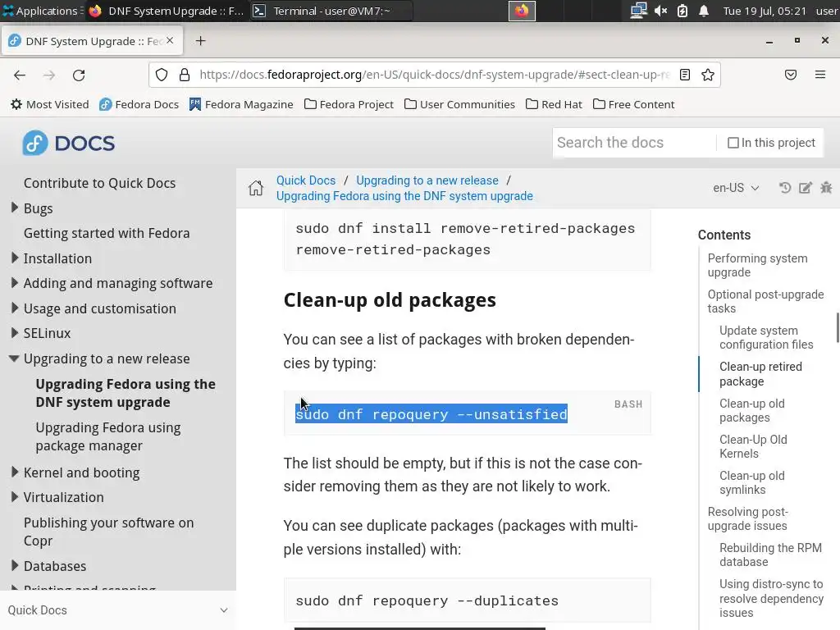Open Publishing your software on Copr
840x630 pixels.
109,532
